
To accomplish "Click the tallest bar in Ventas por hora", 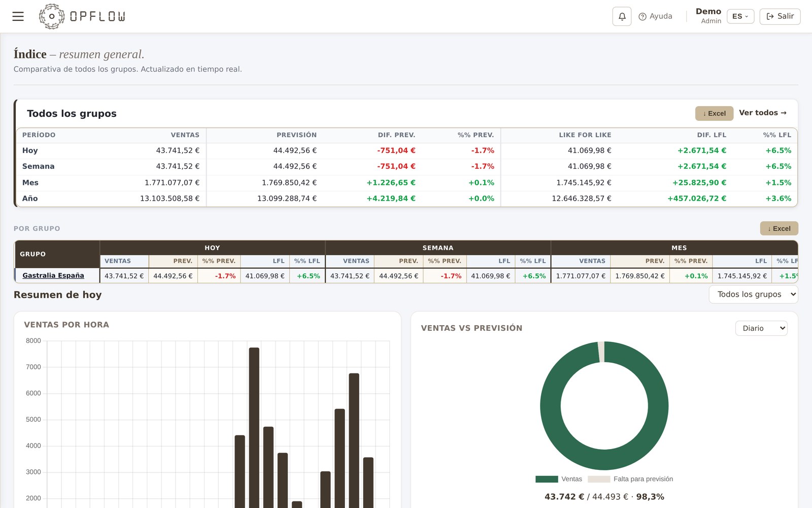I will point(254,427).
